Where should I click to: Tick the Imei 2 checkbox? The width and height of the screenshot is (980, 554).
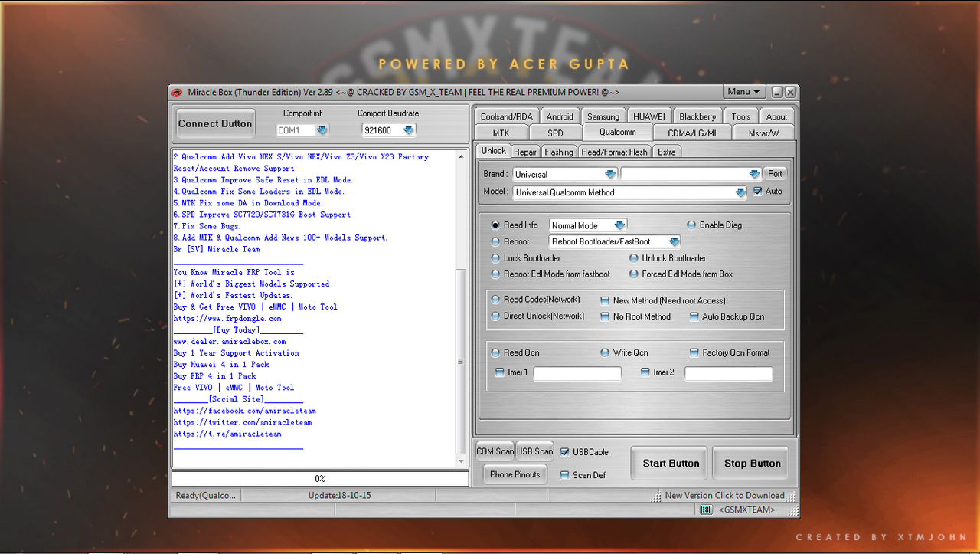pyautogui.click(x=645, y=372)
